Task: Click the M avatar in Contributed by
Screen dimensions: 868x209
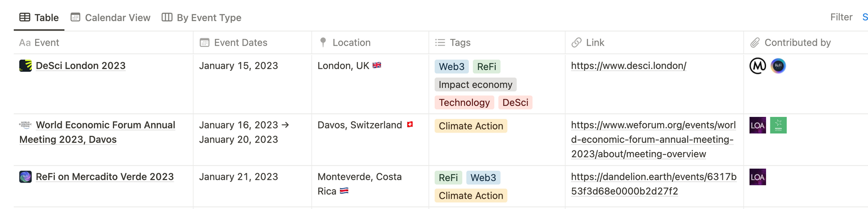Action: coord(758,66)
